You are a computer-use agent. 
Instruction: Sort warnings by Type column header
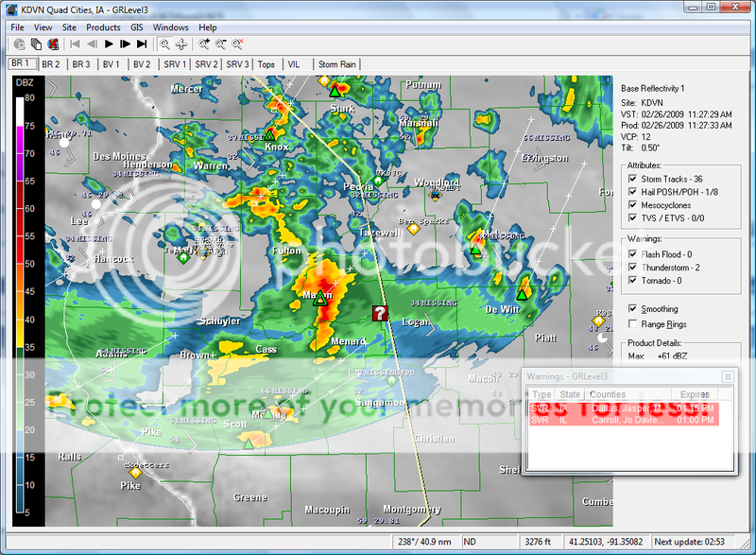(x=541, y=394)
